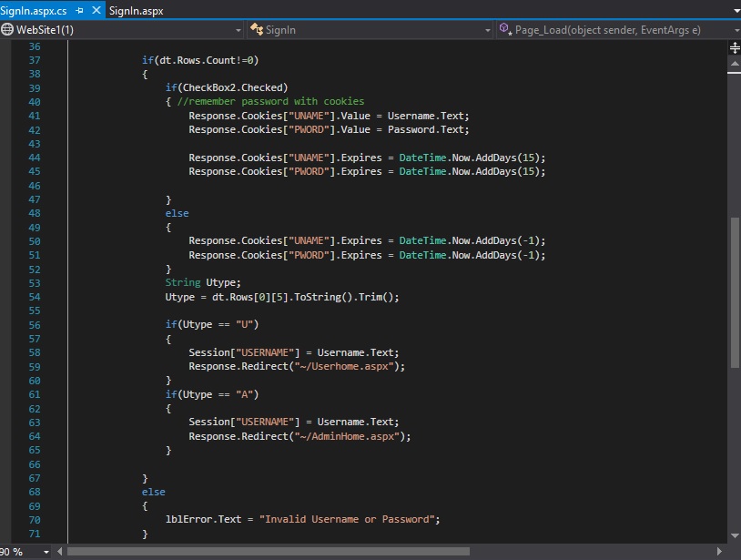Expand the SignIn class dropdown

pos(488,30)
